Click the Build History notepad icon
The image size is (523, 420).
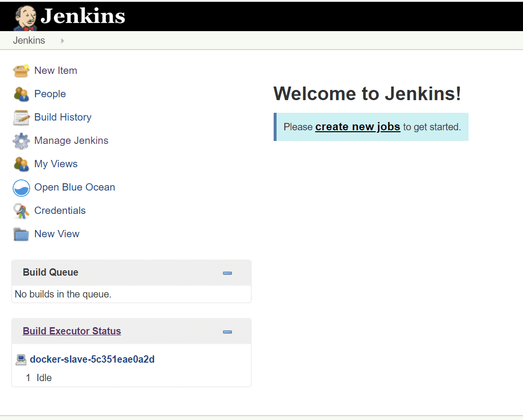[x=21, y=118]
